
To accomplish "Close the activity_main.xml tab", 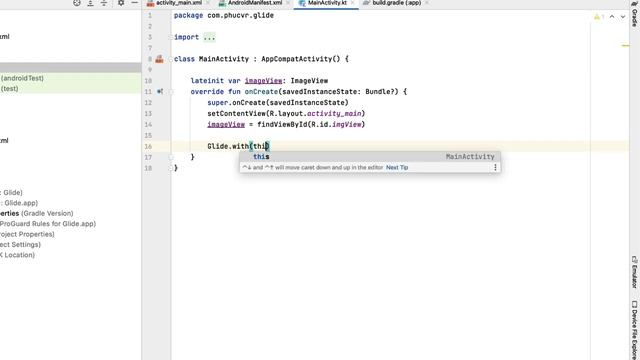I will (x=208, y=3).
